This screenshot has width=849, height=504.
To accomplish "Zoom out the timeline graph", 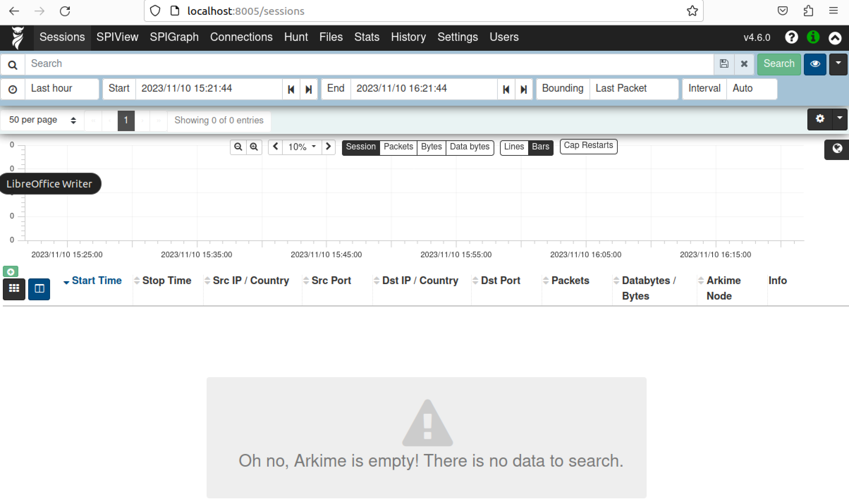I will tap(238, 147).
